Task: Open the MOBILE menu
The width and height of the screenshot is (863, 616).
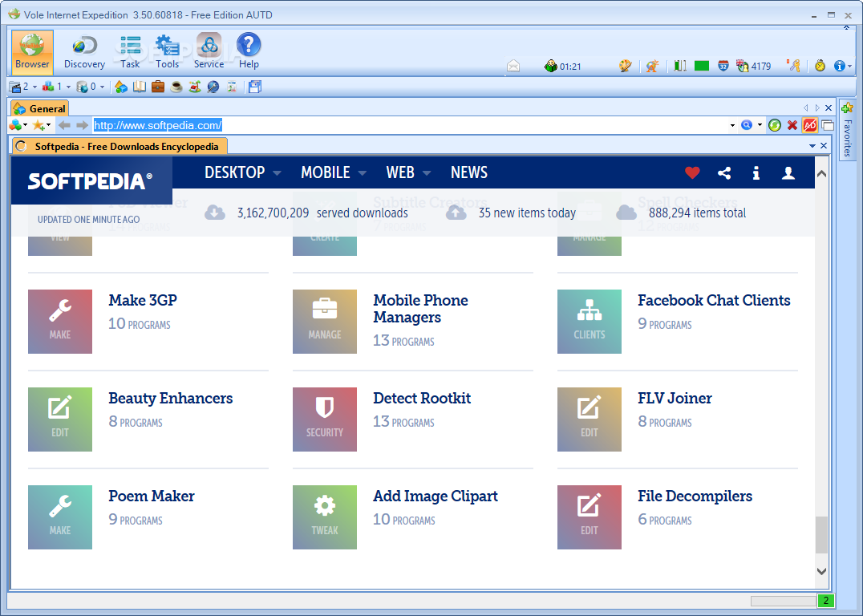Action: pyautogui.click(x=333, y=172)
